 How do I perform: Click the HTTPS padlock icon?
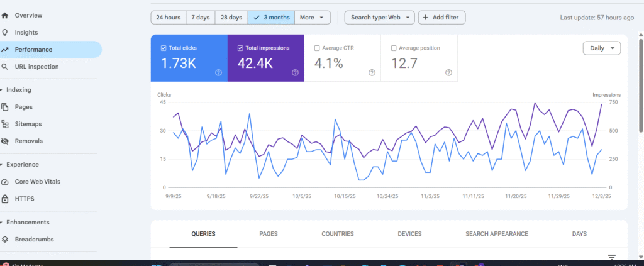click(5, 199)
